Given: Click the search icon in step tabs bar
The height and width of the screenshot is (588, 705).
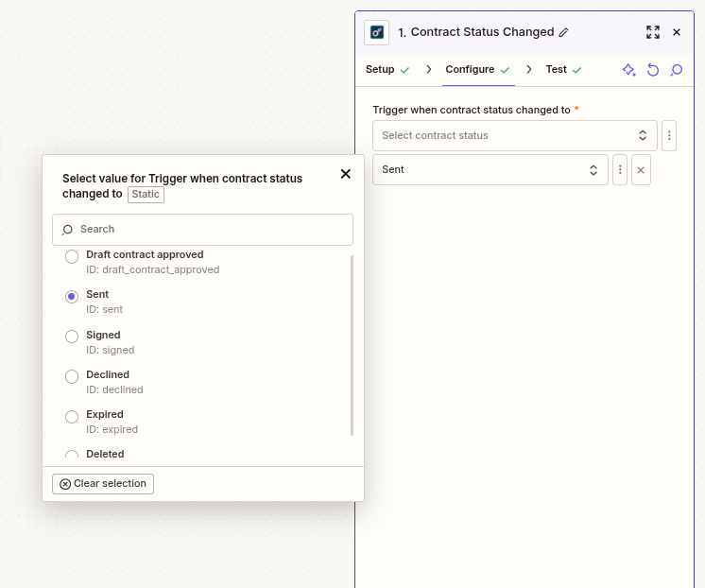Looking at the screenshot, I should [677, 70].
